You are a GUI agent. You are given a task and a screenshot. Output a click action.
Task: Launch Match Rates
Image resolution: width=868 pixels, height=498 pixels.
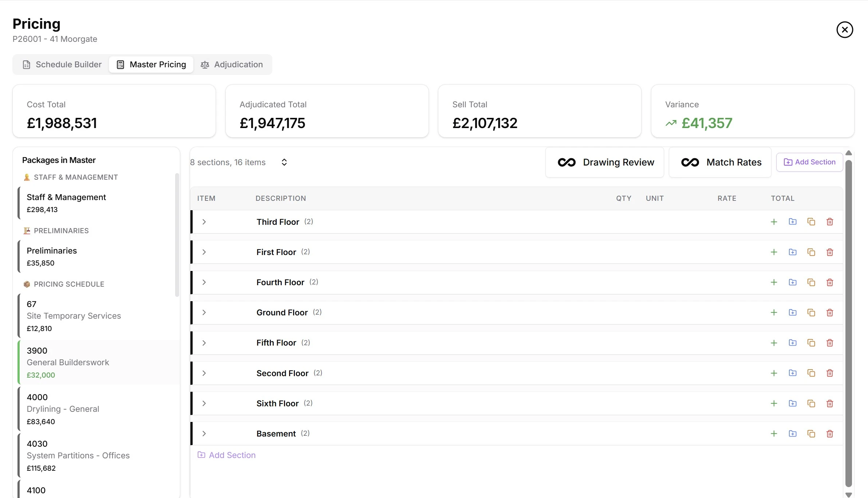pos(721,162)
